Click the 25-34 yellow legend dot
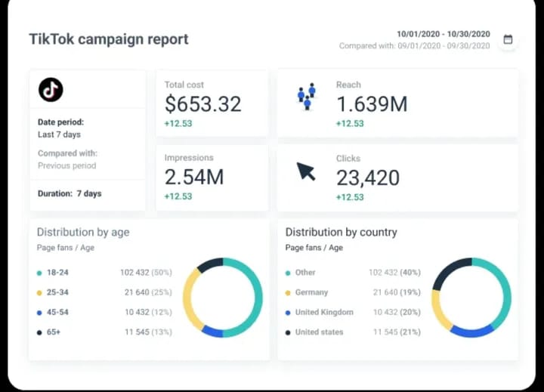The width and height of the screenshot is (544, 392). [39, 293]
